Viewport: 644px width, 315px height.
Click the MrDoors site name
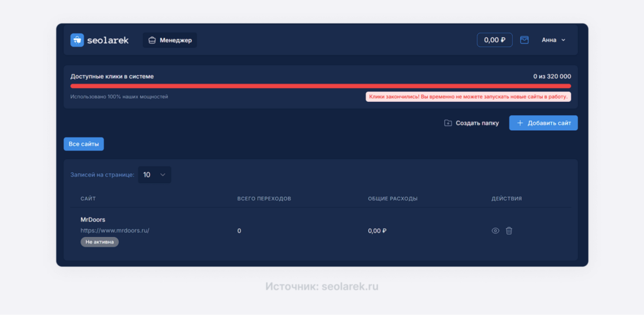click(93, 219)
